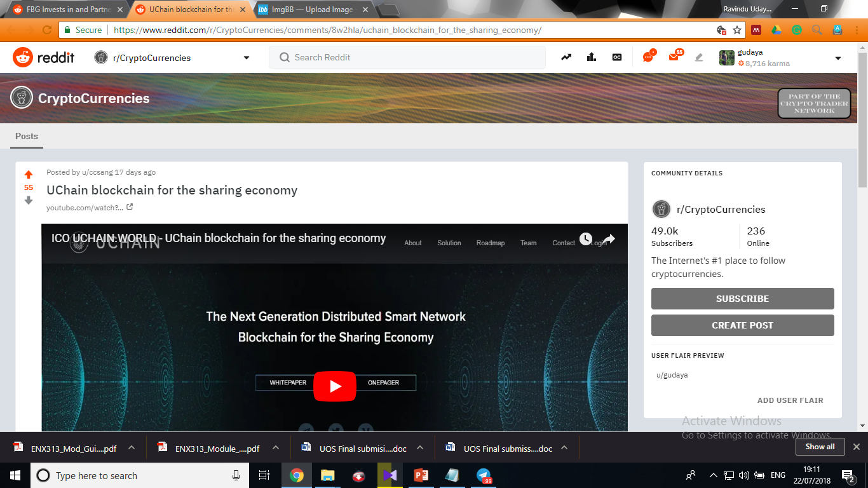Open File Explorer from the taskbar

click(327, 475)
